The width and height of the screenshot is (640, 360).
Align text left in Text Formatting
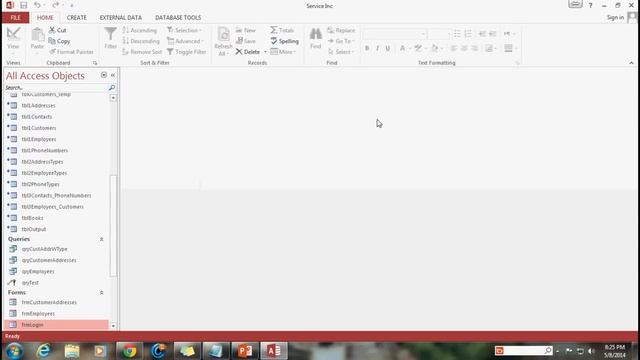coord(453,48)
